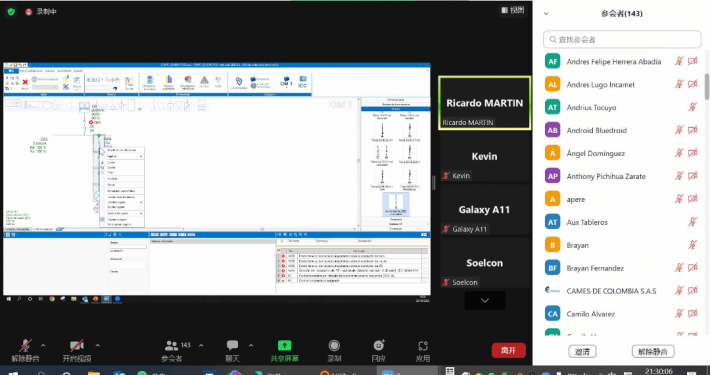Viewport: 710px width, 375px height.
Task: Click the 查找参会者 search field
Action: coord(622,39)
